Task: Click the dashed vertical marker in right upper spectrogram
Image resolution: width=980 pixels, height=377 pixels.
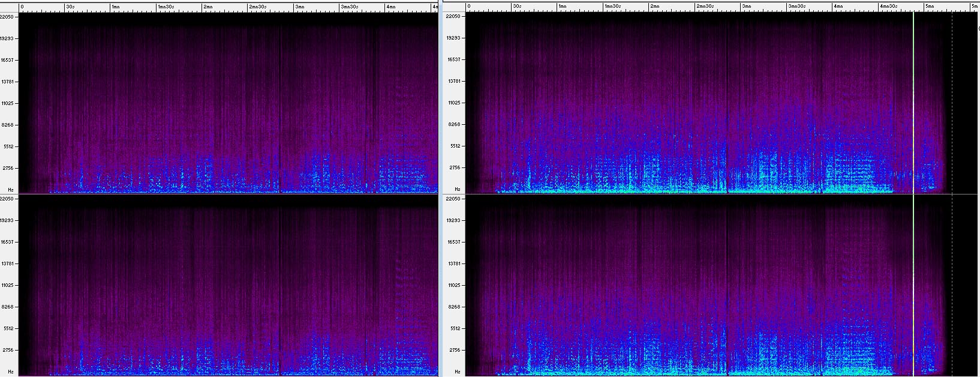Action: point(952,102)
